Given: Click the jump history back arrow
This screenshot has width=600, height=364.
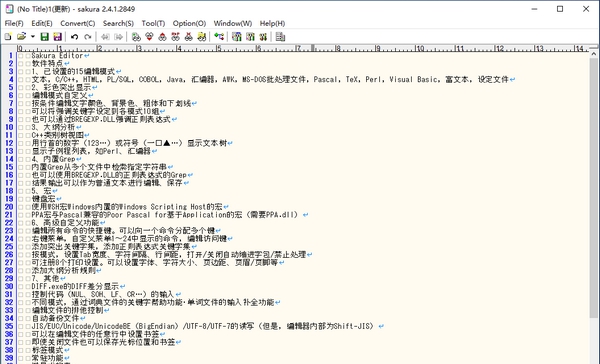Looking at the screenshot, I should (105, 37).
